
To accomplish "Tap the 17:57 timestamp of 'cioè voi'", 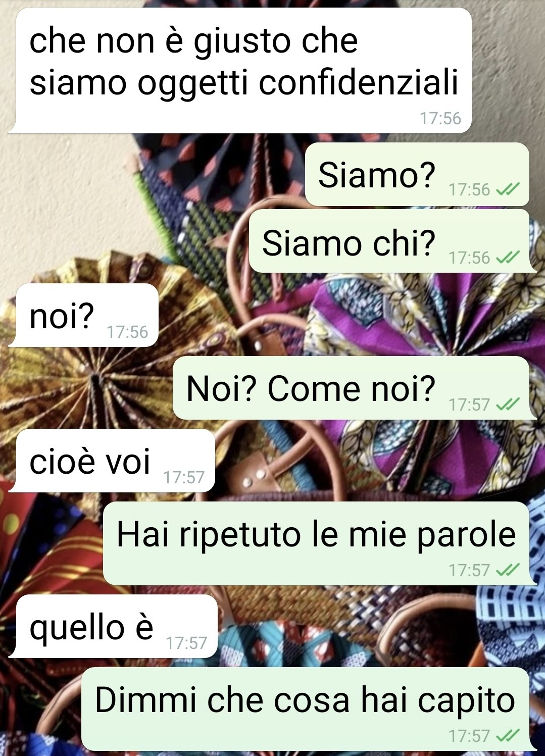I will (184, 477).
